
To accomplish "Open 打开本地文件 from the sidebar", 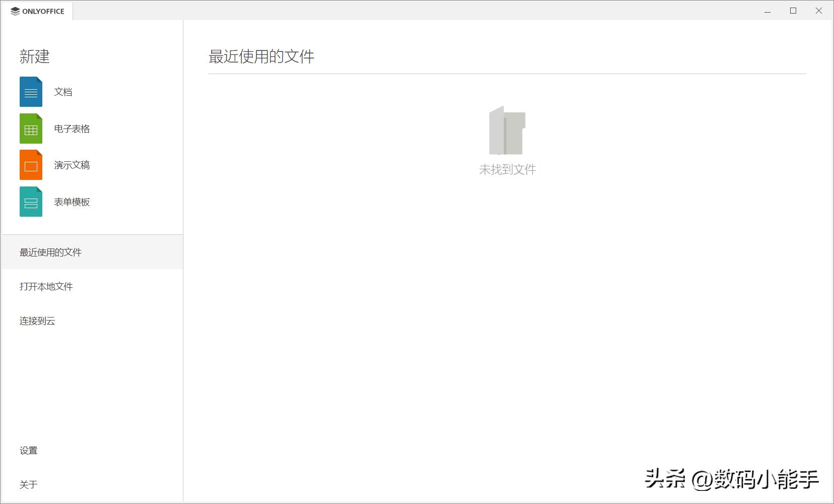I will [46, 286].
